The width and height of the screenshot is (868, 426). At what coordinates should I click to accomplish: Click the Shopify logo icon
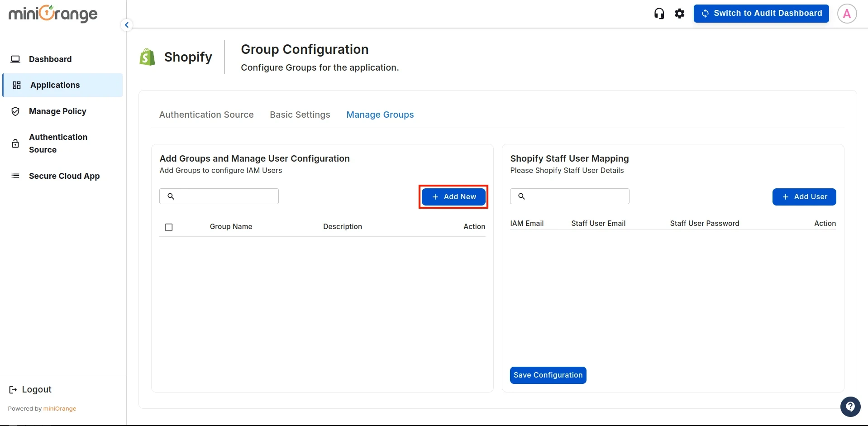pyautogui.click(x=146, y=57)
